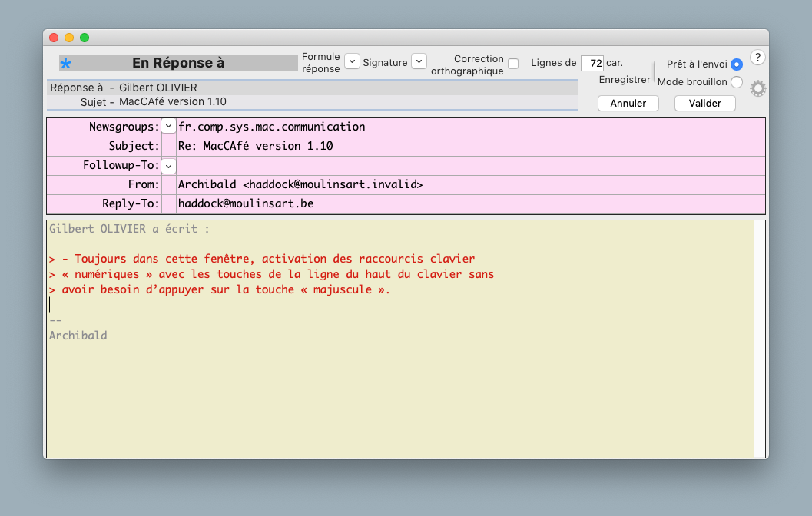Open the Newsgroups dropdown arrow
The width and height of the screenshot is (812, 516).
[x=168, y=127]
